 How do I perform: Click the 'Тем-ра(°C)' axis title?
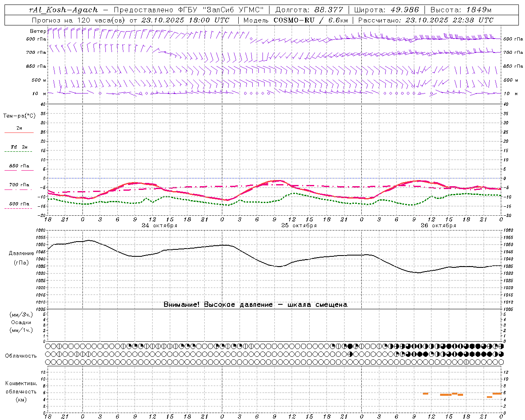(x=19, y=116)
